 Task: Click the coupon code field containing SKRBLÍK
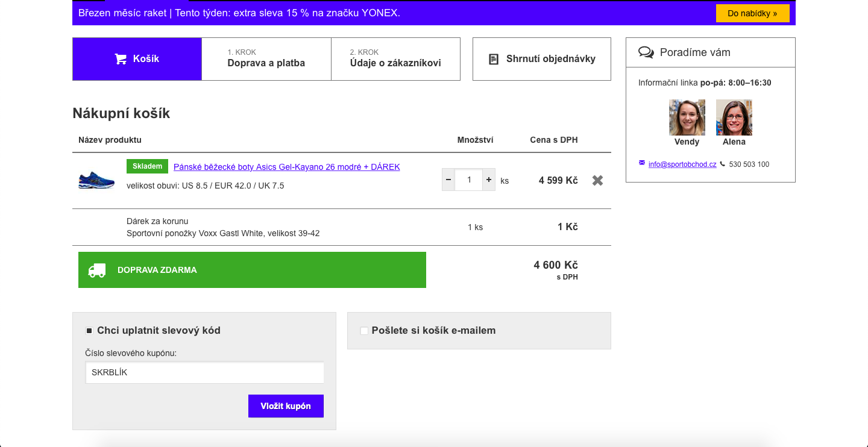pos(204,372)
